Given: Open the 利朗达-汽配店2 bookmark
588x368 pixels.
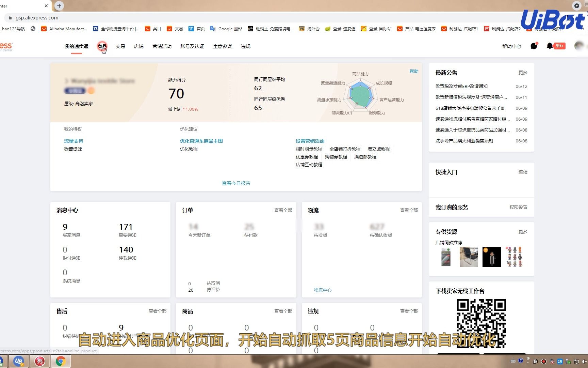Looking at the screenshot, I should pos(502,29).
